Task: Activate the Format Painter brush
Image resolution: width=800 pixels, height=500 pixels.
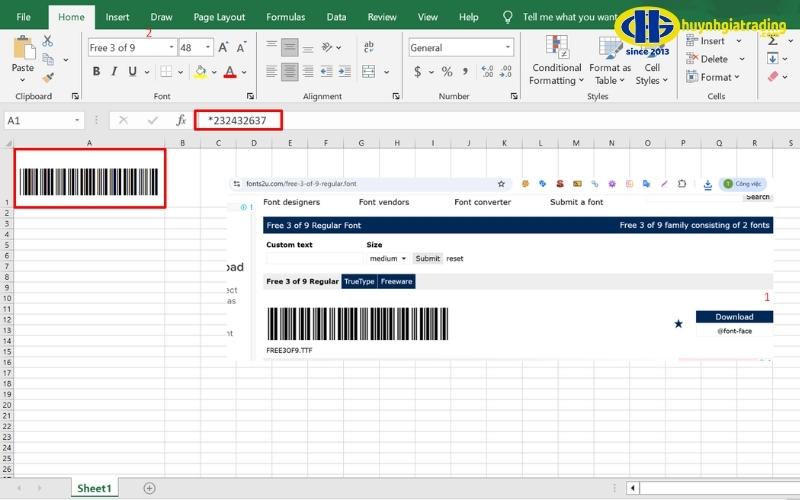Action: coord(48,78)
